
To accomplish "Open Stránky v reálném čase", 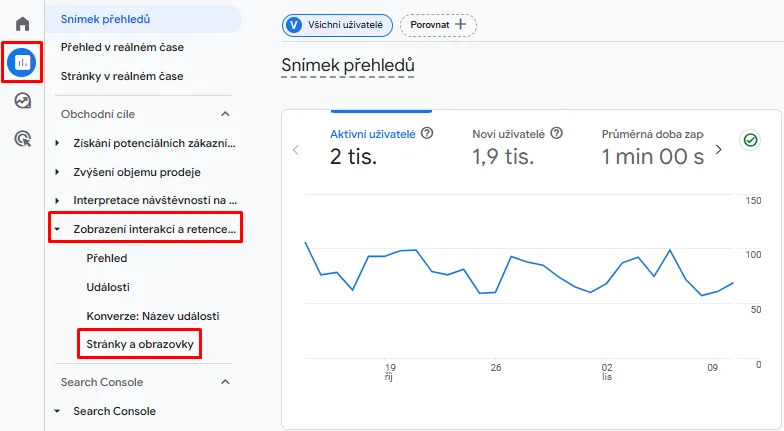I will (x=122, y=76).
